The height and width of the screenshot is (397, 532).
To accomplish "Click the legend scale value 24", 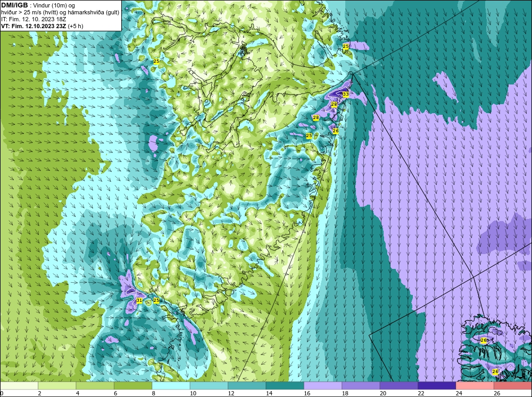I will pyautogui.click(x=459, y=393).
